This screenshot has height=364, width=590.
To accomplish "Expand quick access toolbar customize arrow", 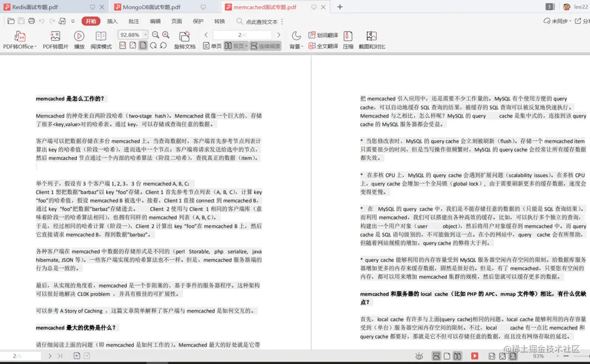I will click(73, 21).
